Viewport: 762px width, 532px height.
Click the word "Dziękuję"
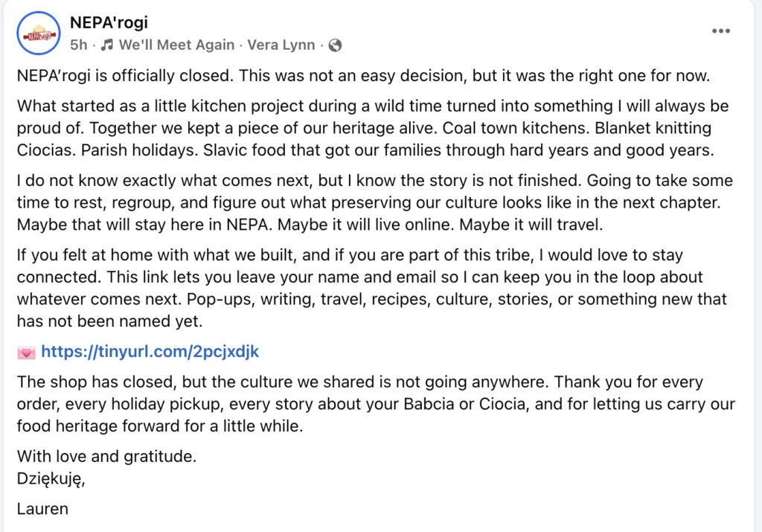tap(50, 478)
